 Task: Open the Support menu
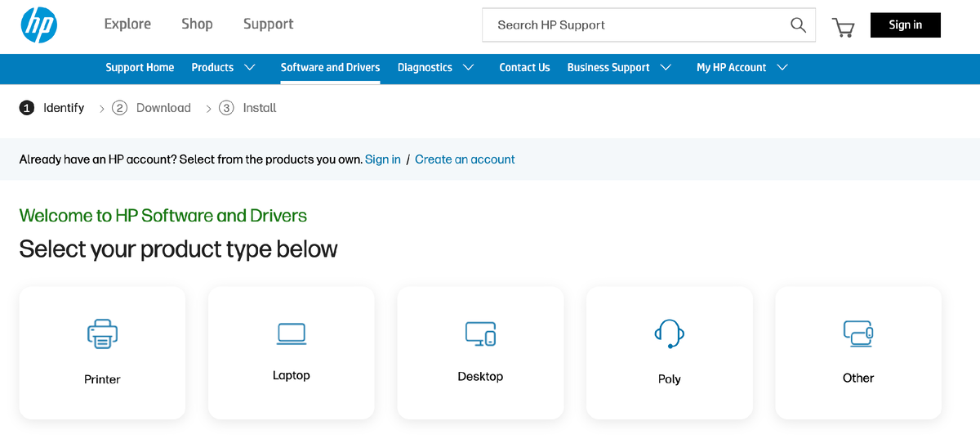click(269, 25)
